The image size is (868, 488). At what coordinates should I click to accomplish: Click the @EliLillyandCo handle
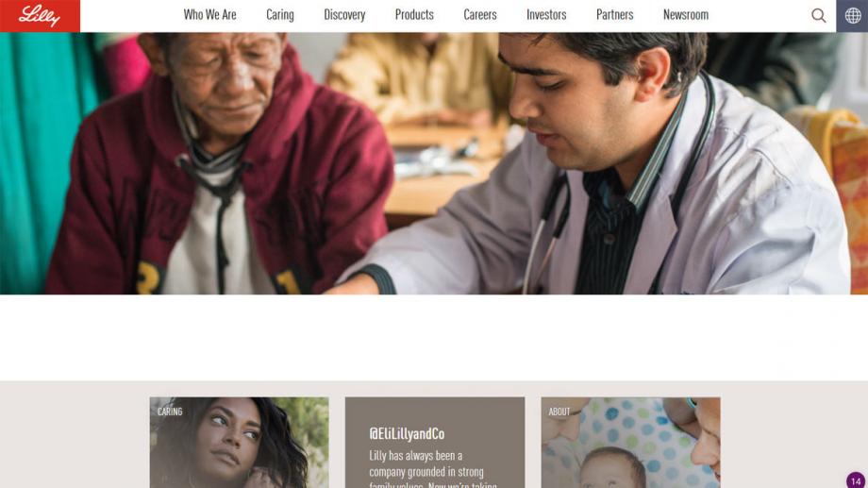point(407,433)
